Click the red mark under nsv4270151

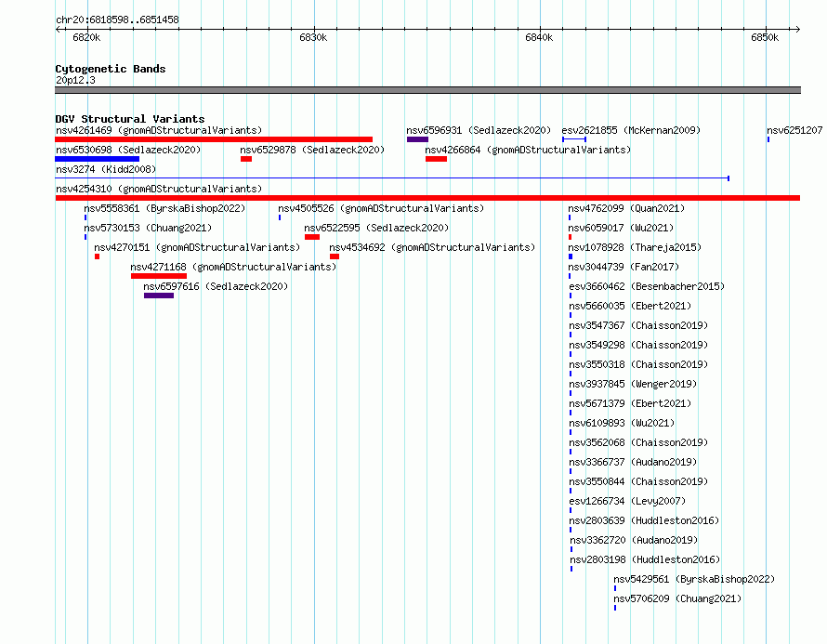coord(97,256)
